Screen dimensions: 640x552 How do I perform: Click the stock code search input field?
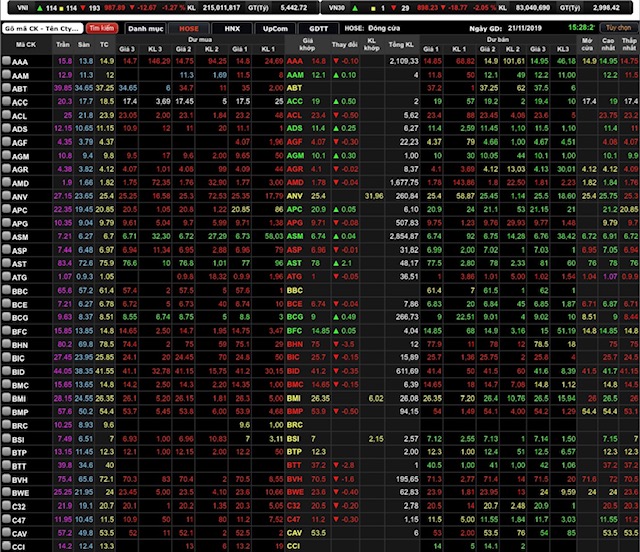(42, 28)
